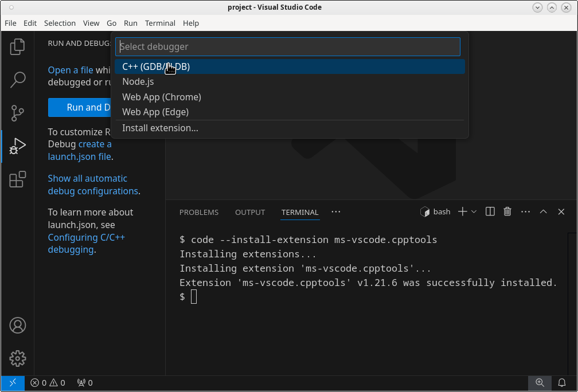
Task: Click create a launch.json file link
Action: 79,150
